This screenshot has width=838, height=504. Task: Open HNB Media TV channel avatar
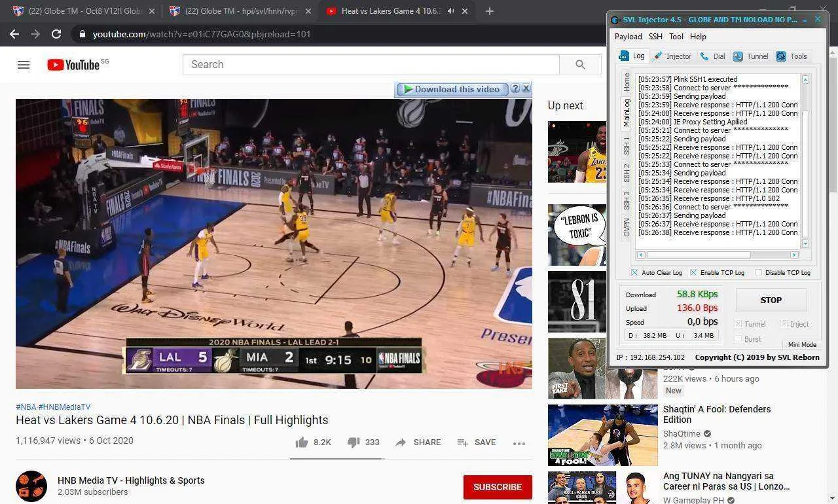pos(31,486)
